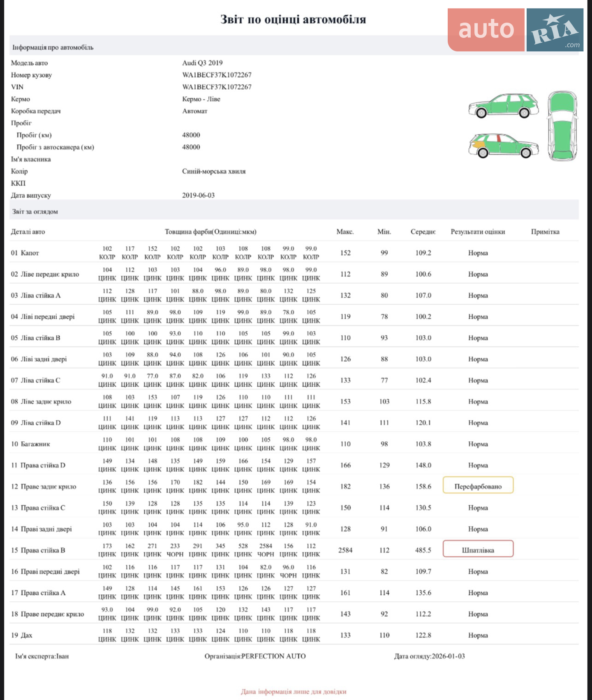The image size is (592, 700).
Task: Select the VIN row value WA1BECF37K1072267
Action: (217, 87)
